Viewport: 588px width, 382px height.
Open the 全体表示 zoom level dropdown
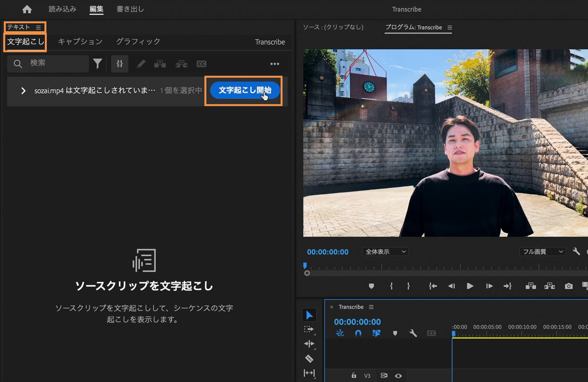pos(385,252)
